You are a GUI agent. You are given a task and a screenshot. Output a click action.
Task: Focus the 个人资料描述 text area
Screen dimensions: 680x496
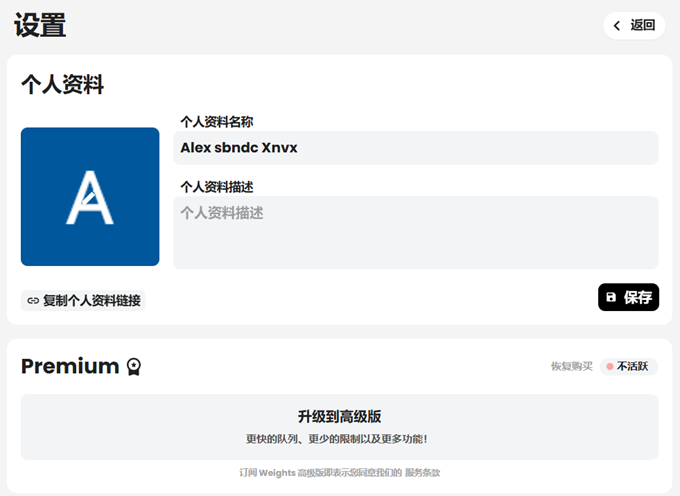point(415,232)
